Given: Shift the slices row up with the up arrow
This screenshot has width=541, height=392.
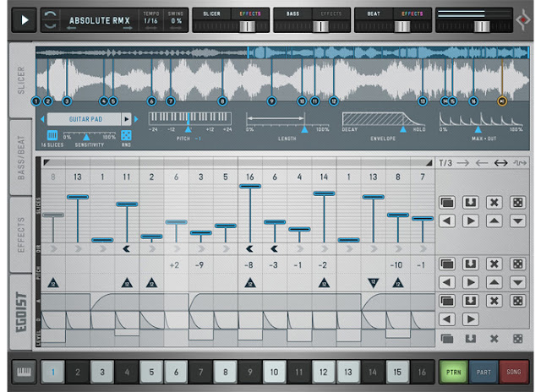Looking at the screenshot, I should [x=494, y=220].
